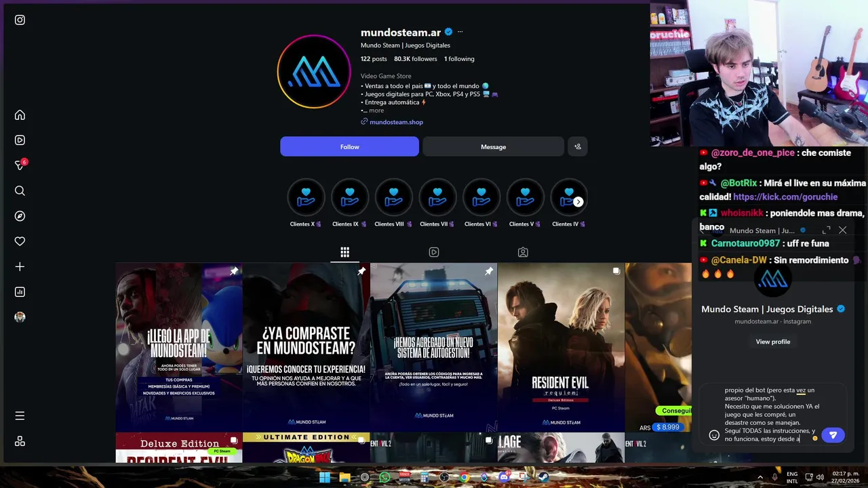Image resolution: width=868 pixels, height=488 pixels.
Task: Open Google Chrome from taskbar
Action: point(464,477)
